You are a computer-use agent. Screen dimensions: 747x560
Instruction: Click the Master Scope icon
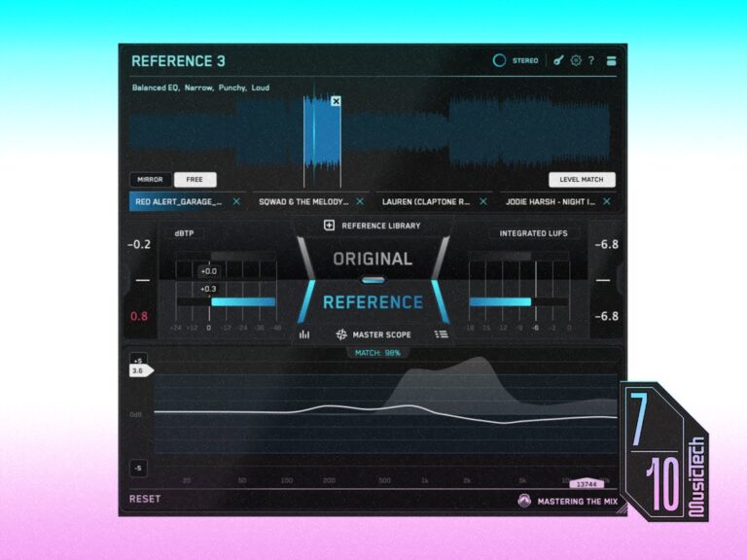click(341, 334)
